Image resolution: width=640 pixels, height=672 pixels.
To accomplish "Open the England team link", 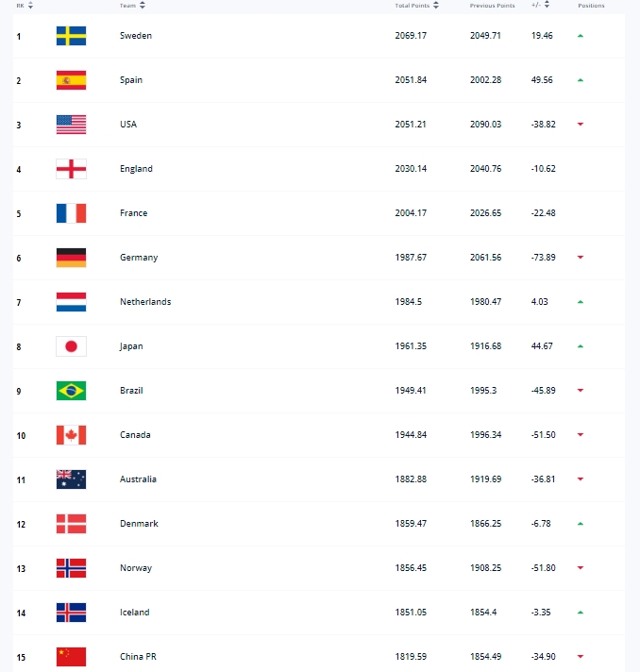I will click(x=136, y=169).
